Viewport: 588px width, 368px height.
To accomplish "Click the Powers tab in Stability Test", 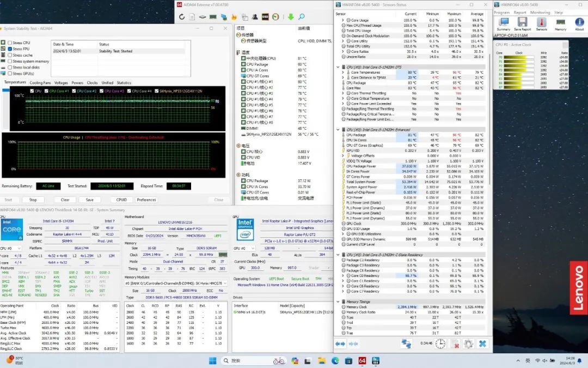I will [x=77, y=83].
